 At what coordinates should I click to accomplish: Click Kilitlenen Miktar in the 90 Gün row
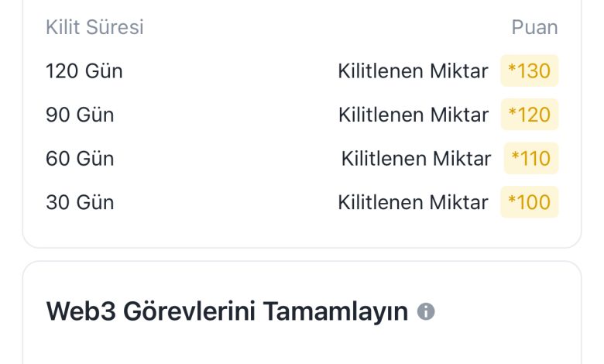tap(414, 115)
